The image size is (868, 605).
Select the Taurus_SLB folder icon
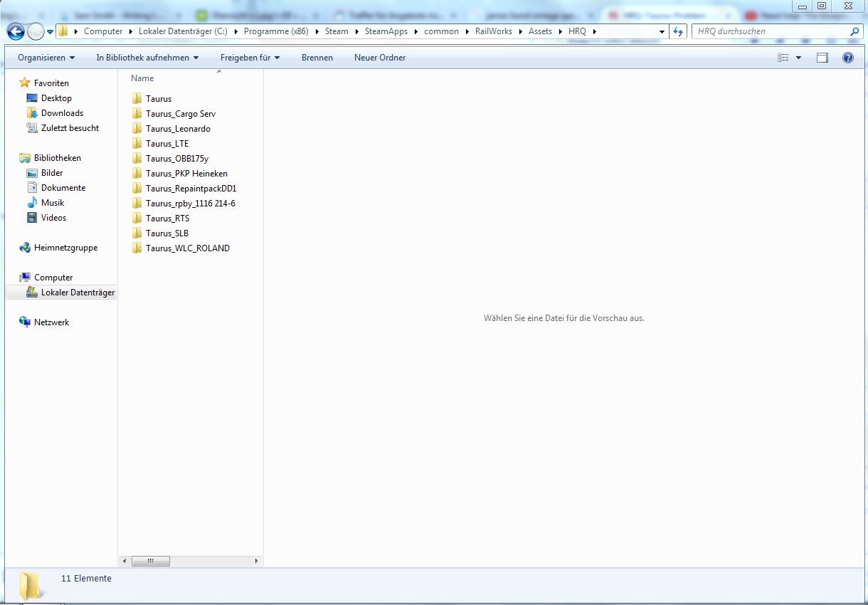(x=137, y=233)
